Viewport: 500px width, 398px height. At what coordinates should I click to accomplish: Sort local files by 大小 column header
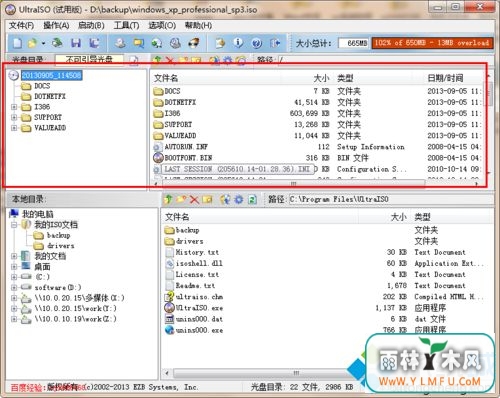pos(398,217)
